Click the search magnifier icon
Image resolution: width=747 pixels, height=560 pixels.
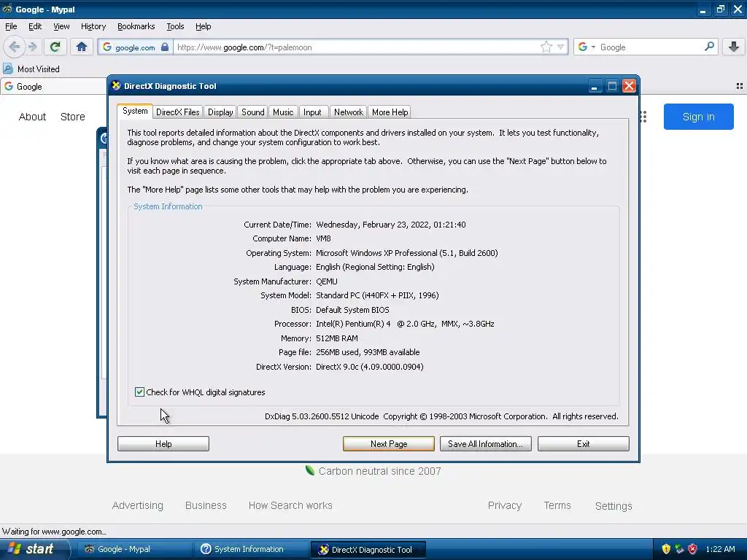[709, 46]
